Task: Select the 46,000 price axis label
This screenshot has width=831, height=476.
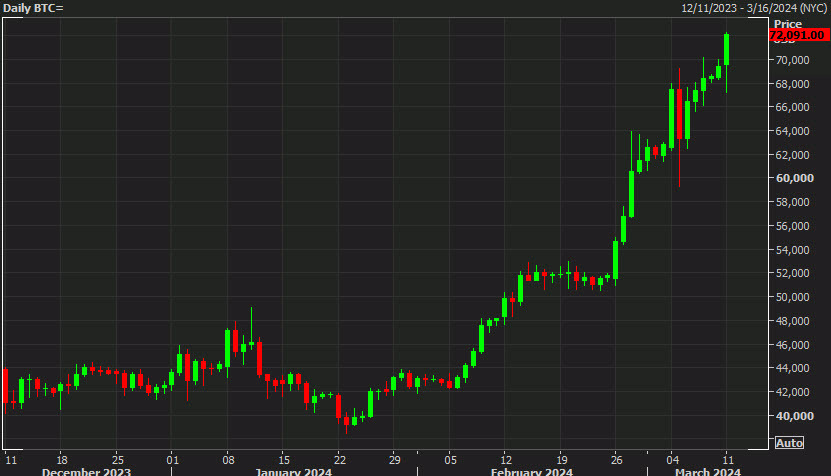Action: 792,345
